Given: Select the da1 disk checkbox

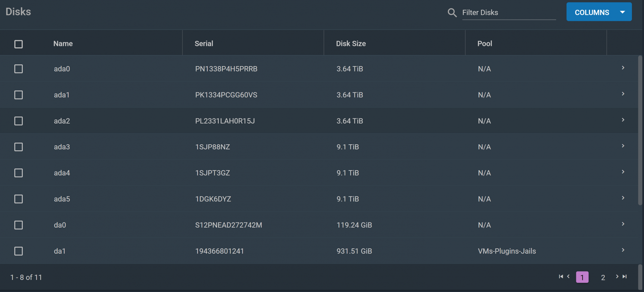Looking at the screenshot, I should [x=18, y=251].
